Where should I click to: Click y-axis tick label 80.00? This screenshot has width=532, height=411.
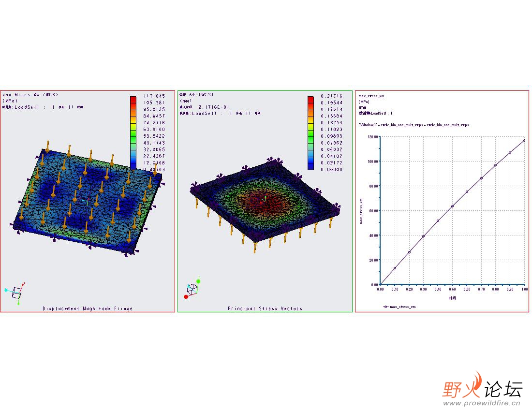pyautogui.click(x=374, y=186)
